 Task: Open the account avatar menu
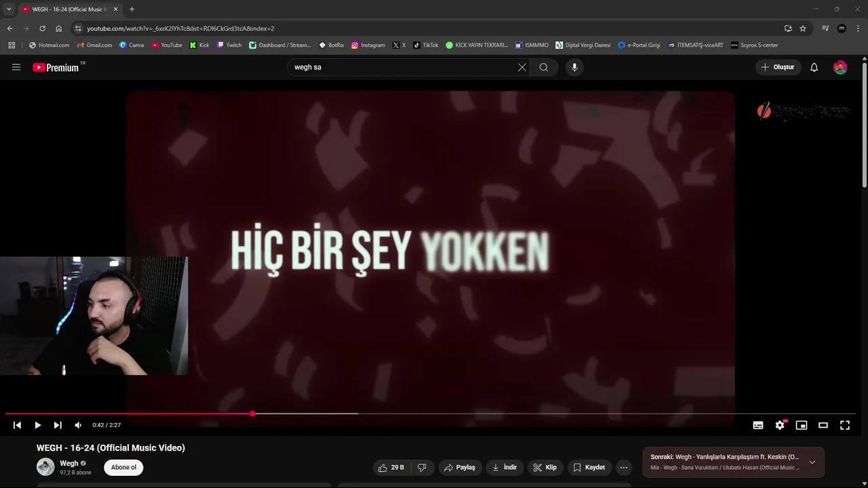click(840, 67)
